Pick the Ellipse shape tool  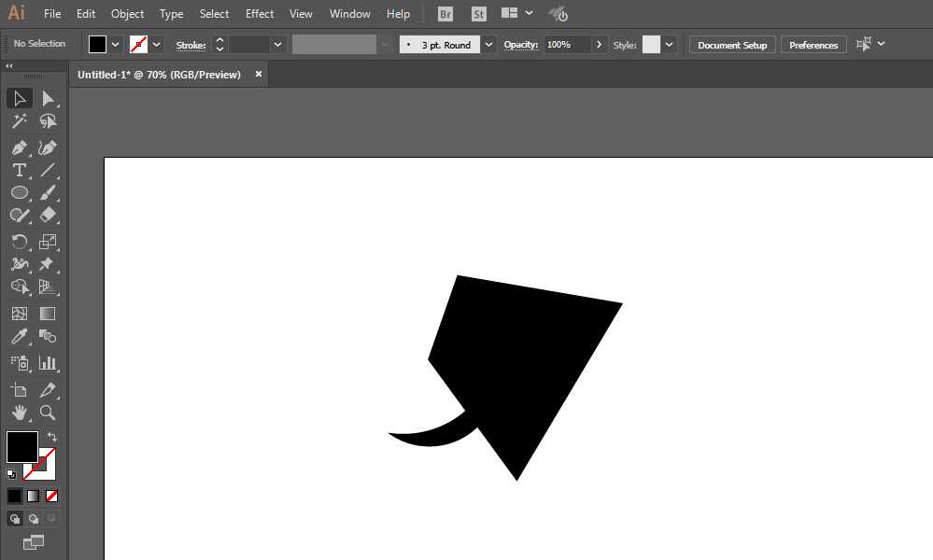pyautogui.click(x=19, y=193)
